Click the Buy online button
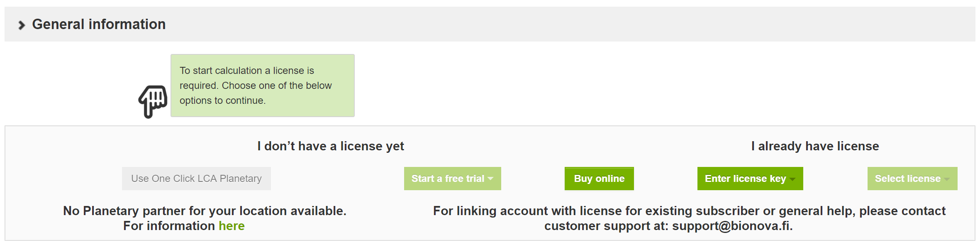This screenshot has width=980, height=245. [599, 179]
